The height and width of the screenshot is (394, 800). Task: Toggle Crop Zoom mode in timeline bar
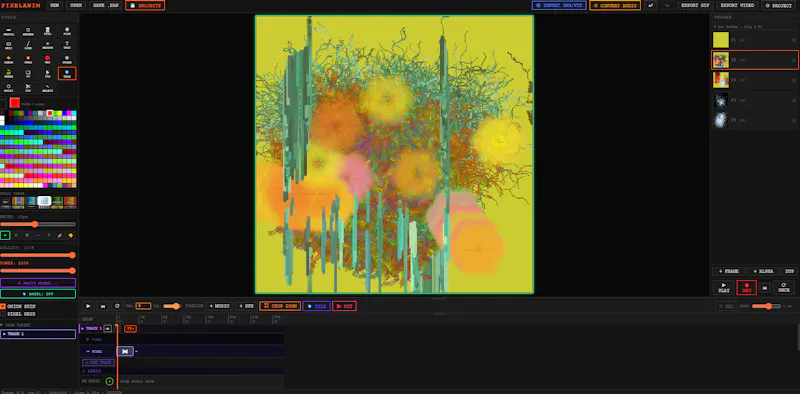(280, 306)
